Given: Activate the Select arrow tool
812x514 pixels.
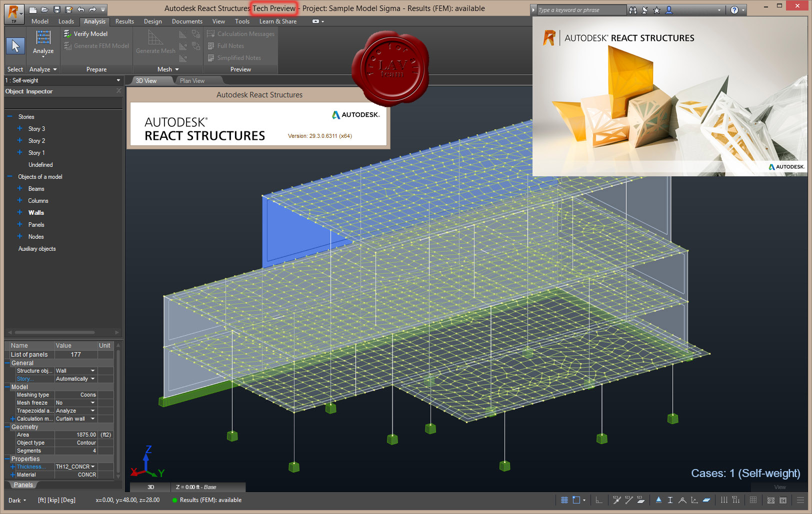Looking at the screenshot, I should [15, 46].
